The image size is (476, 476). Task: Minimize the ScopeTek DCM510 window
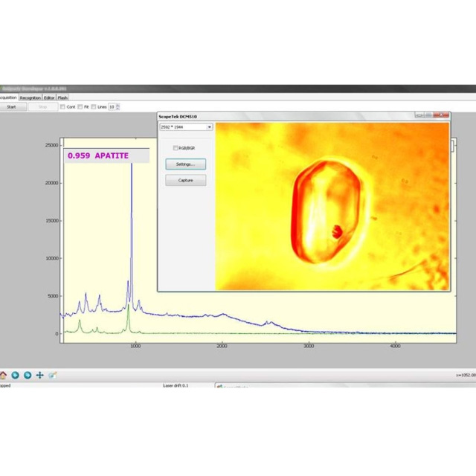(420, 115)
